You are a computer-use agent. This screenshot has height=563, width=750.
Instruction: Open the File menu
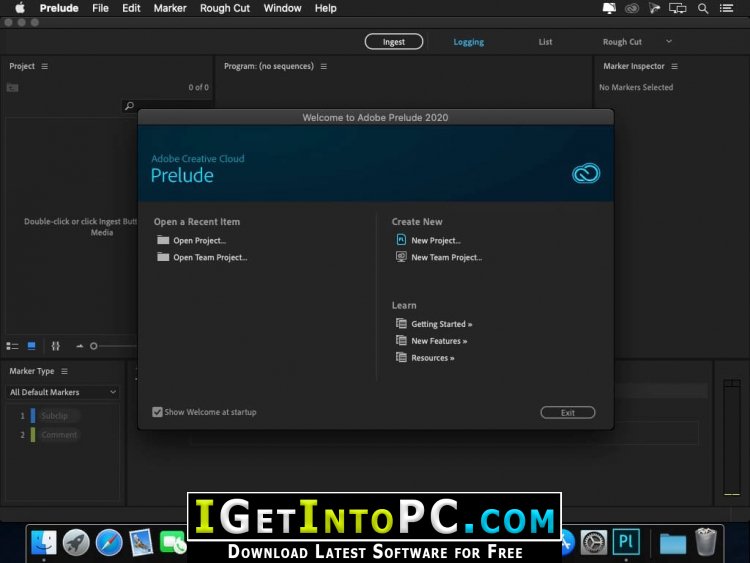coord(100,8)
